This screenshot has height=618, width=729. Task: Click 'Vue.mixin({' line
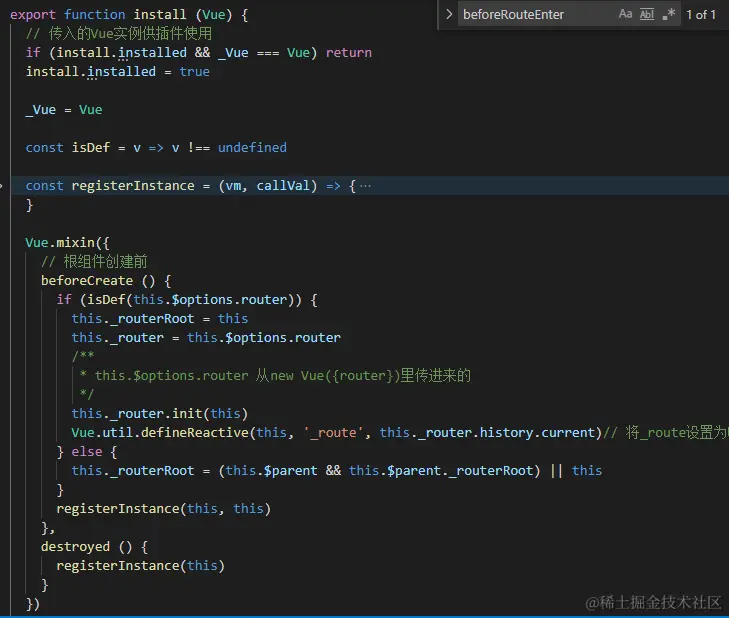pyautogui.click(x=67, y=242)
